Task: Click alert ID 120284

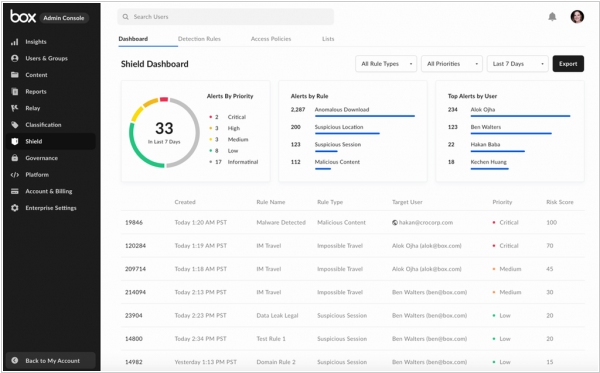Action: [x=135, y=246]
